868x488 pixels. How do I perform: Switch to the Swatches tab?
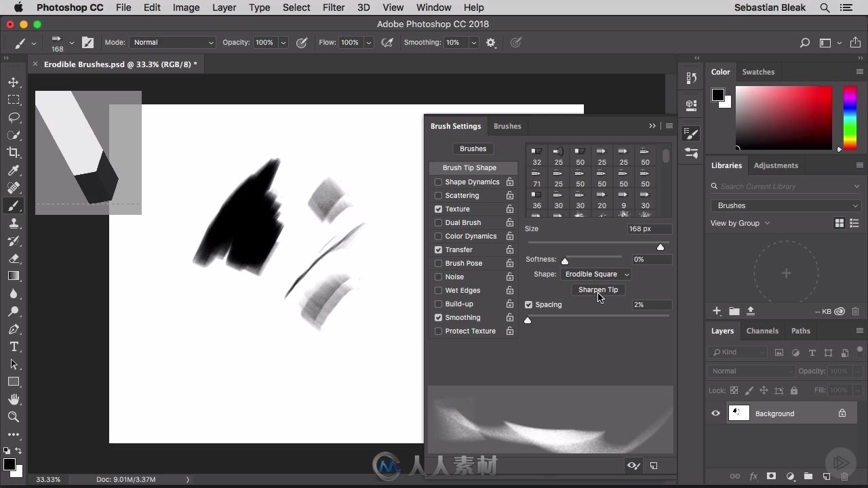point(758,72)
